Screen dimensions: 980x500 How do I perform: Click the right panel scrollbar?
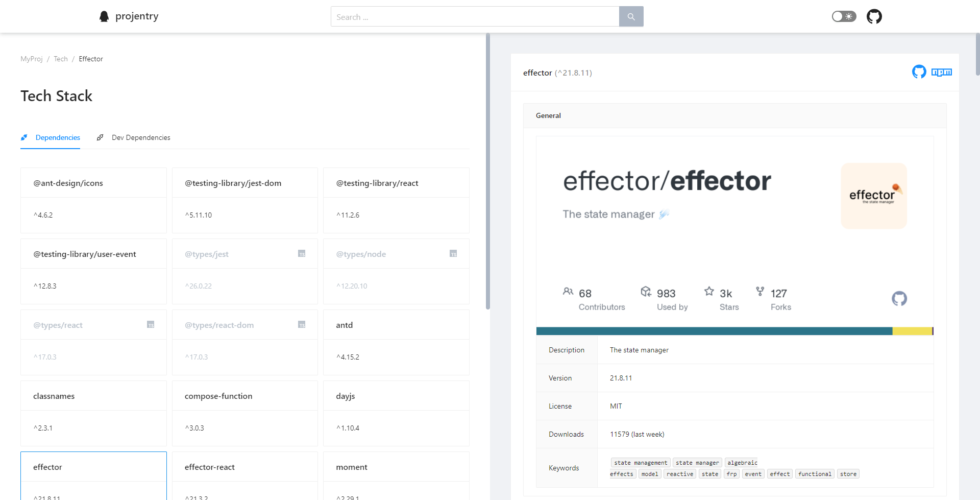tap(977, 55)
